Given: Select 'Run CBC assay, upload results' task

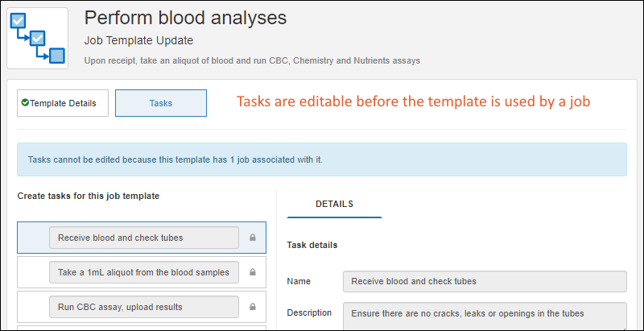Looking at the screenshot, I should [x=143, y=307].
